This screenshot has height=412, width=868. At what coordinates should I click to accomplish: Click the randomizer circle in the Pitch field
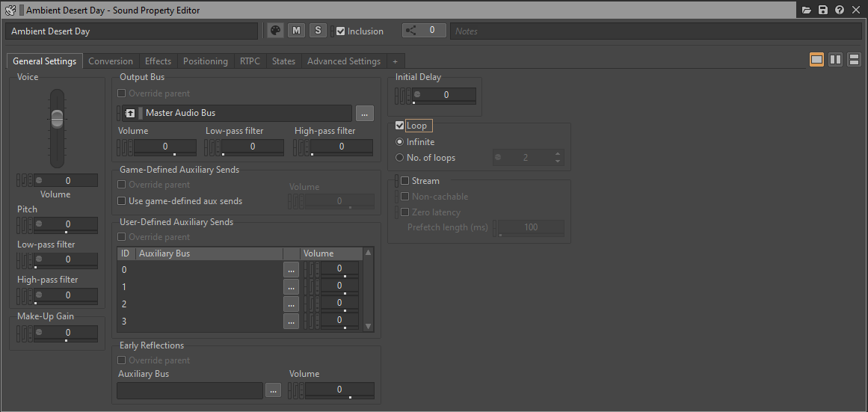(39, 224)
